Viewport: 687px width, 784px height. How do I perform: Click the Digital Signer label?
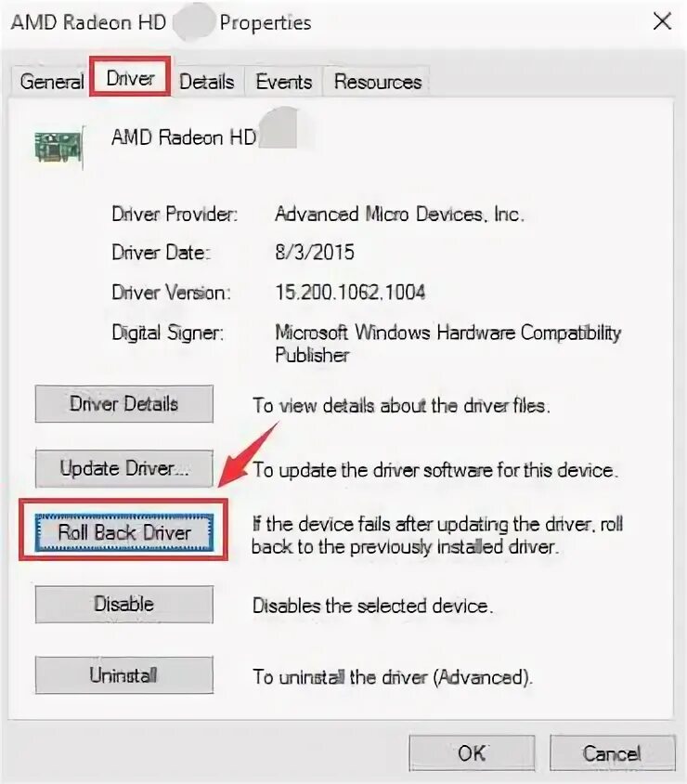167,333
